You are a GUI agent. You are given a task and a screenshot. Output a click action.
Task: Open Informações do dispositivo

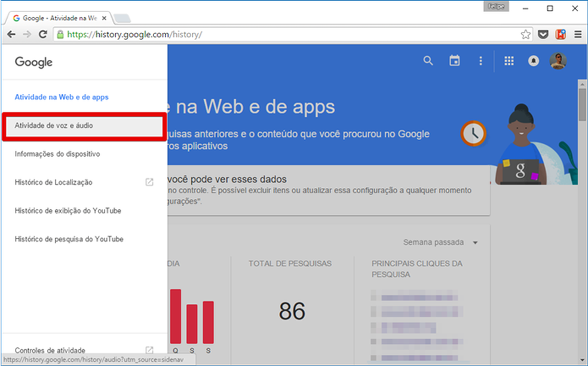tap(57, 154)
